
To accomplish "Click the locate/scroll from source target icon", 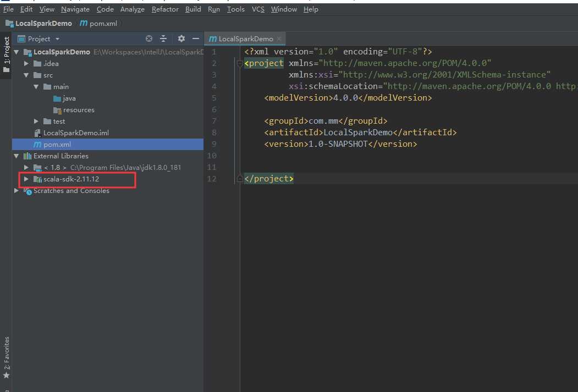I will click(149, 38).
